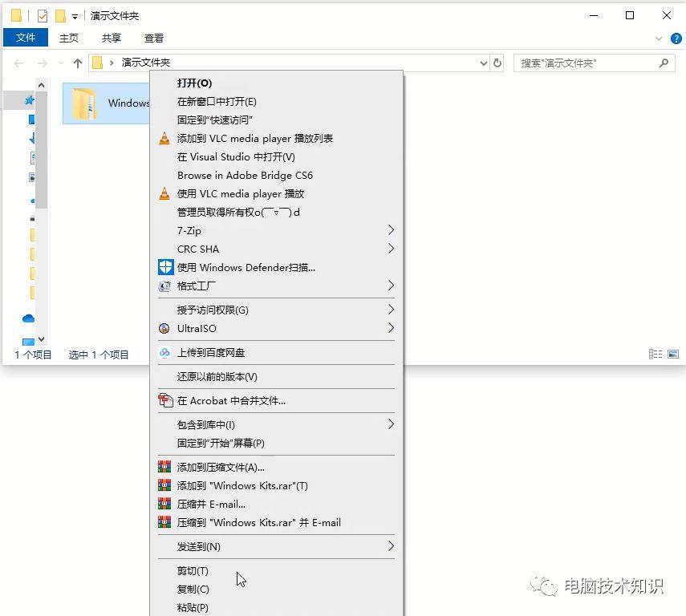Click the VLC icon beside add to playlist
The height and width of the screenshot is (616, 686).
pyautogui.click(x=164, y=138)
